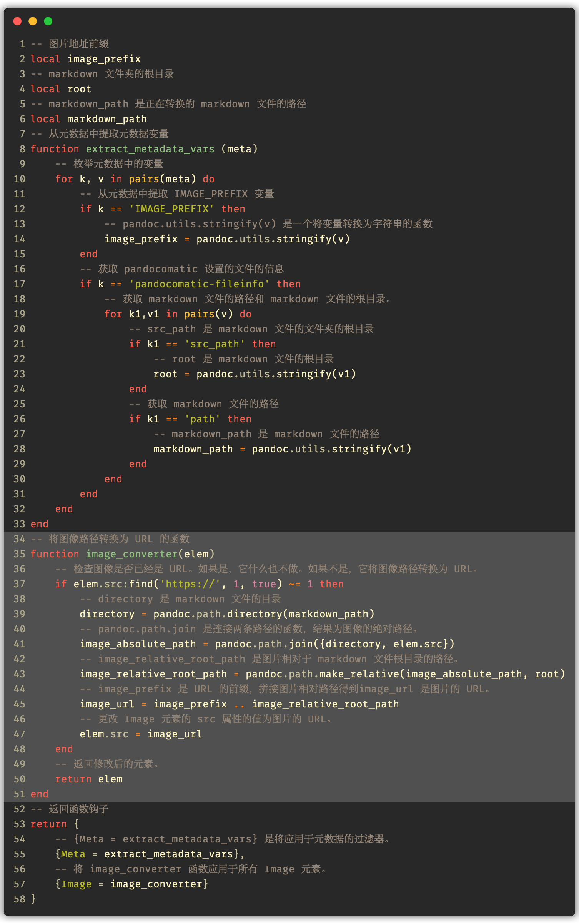Click the line 7 comment '从元数据中提取元数据变量'
The height and width of the screenshot is (924, 579).
(109, 134)
